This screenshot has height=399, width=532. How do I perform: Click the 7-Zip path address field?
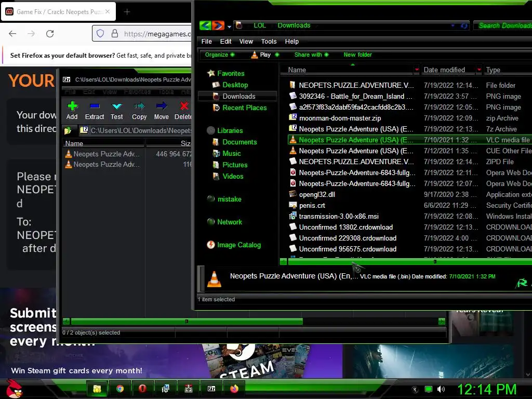coord(136,130)
